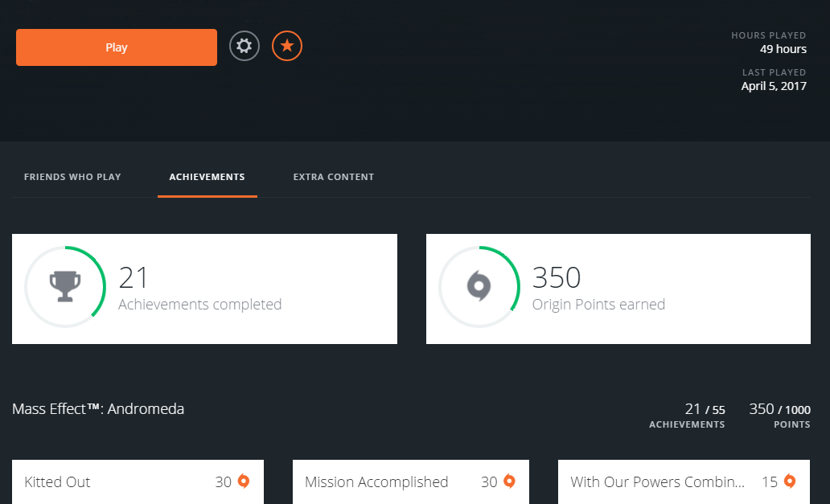Switch to Friends Who Play tab
The image size is (830, 504).
point(72,177)
